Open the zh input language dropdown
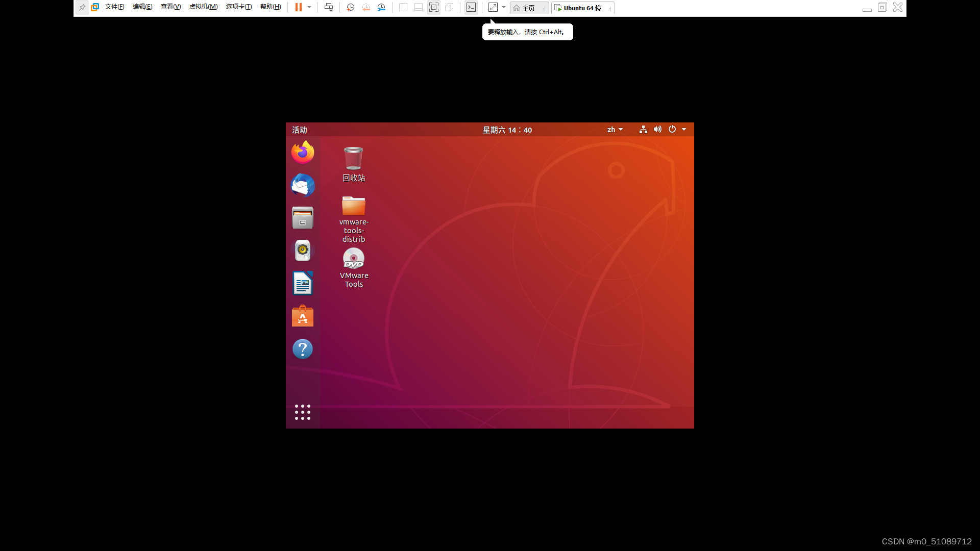Viewport: 980px width, 551px height. tap(615, 130)
